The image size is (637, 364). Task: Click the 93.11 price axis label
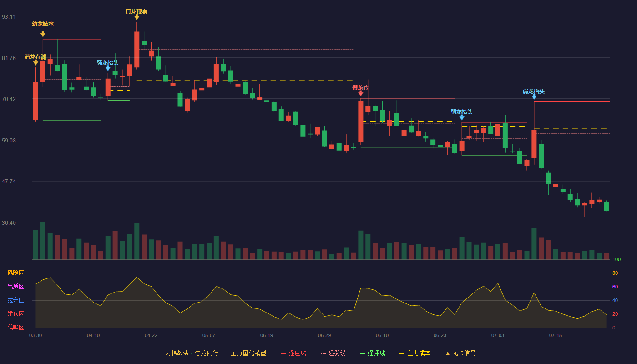tap(9, 17)
